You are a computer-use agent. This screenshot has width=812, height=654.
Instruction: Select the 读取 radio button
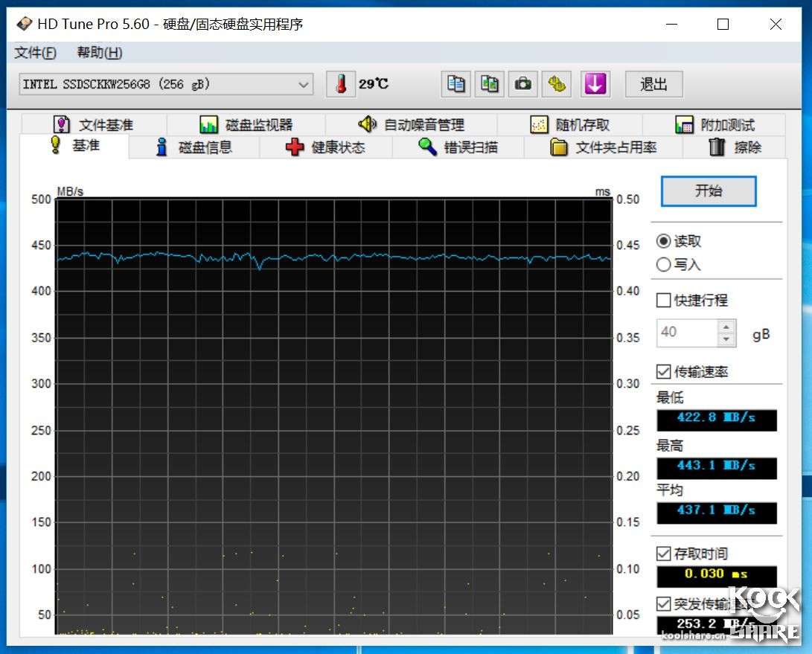coord(662,240)
